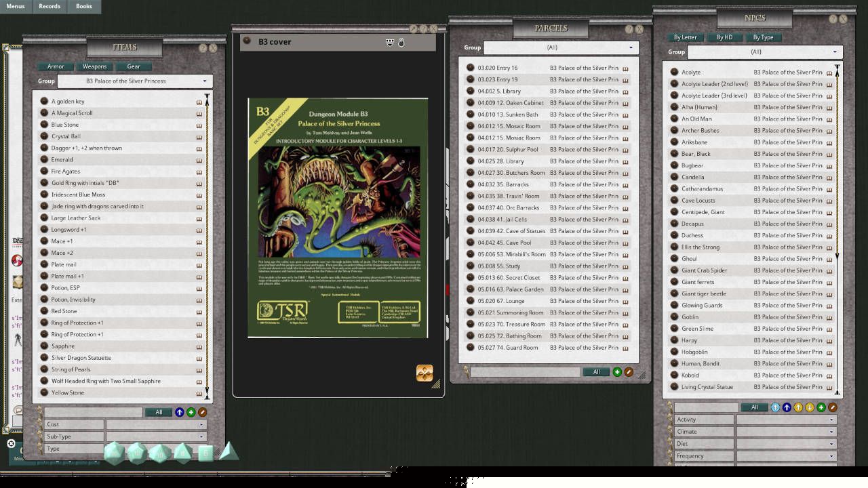This screenshot has width=868, height=488.
Task: Open the Books top bar item
Action: pyautogui.click(x=84, y=7)
